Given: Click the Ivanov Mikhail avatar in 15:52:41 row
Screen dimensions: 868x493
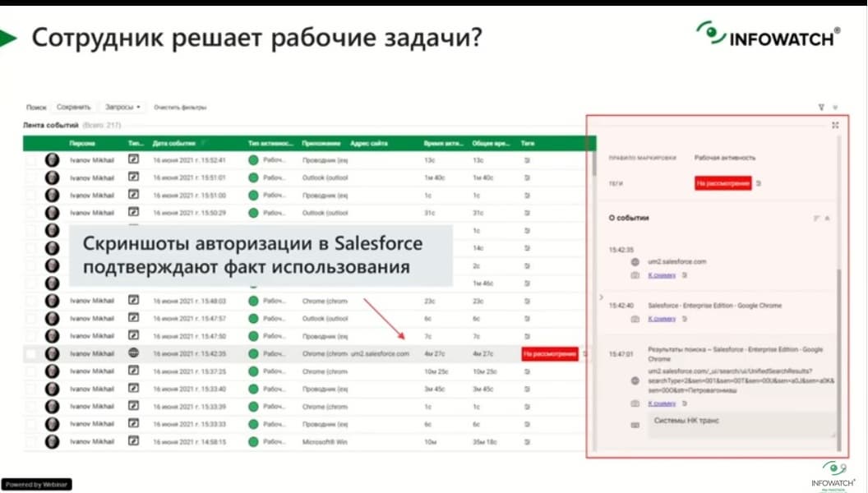Looking at the screenshot, I should 52,160.
